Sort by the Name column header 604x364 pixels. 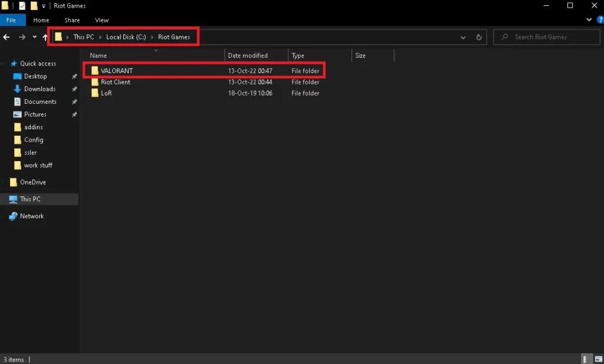coord(99,55)
